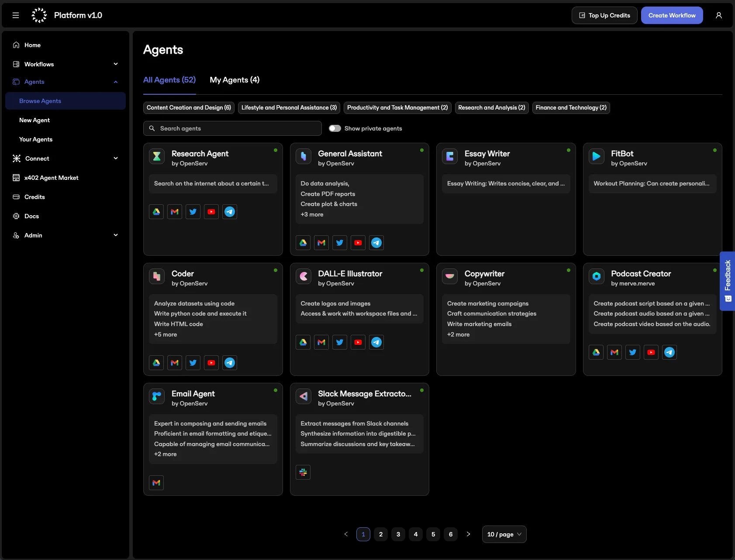
Task: Click the Research Agent avatar icon
Action: click(157, 156)
